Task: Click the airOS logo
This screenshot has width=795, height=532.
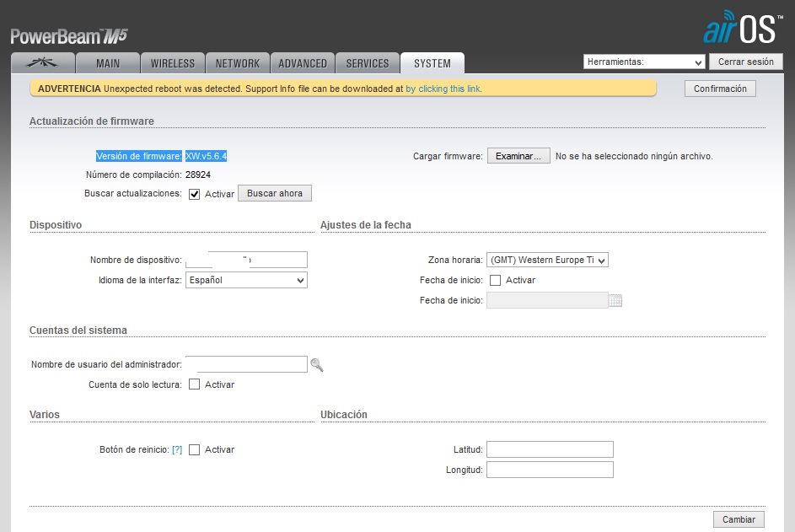Action: 743,28
